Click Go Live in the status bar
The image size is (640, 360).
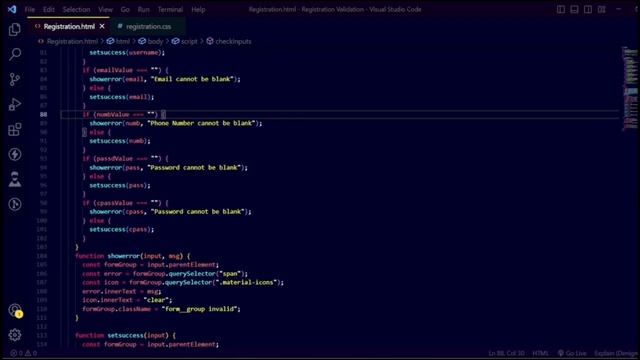coord(572,353)
